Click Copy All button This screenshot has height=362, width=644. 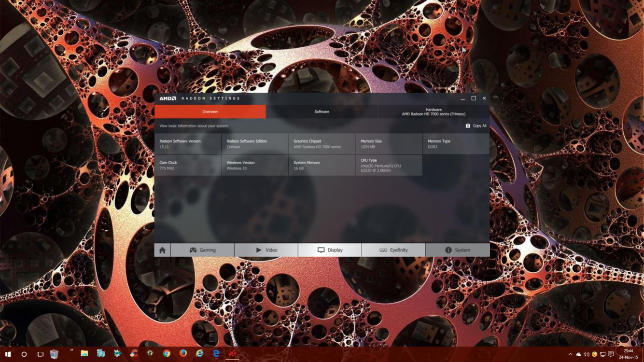[x=476, y=126]
